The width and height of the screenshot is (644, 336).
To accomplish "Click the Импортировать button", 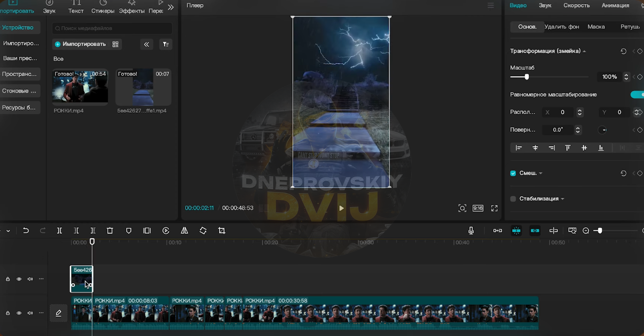I will 80,44.
